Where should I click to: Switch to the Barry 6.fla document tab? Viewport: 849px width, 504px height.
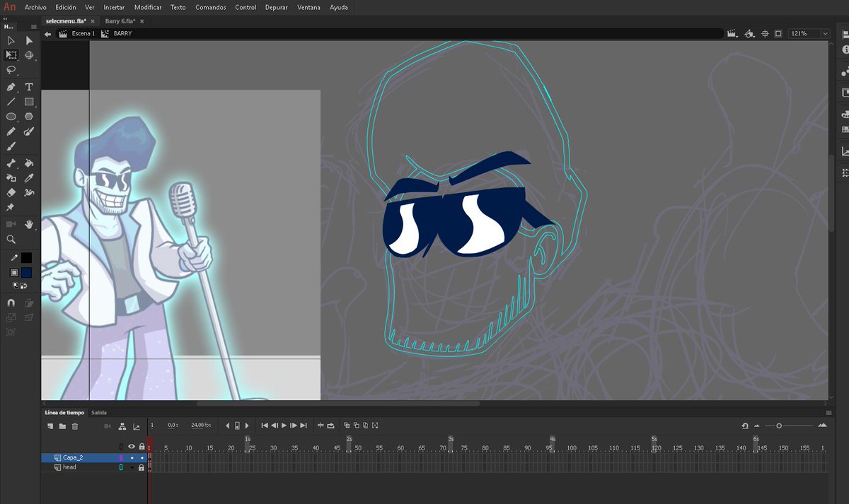pyautogui.click(x=121, y=21)
